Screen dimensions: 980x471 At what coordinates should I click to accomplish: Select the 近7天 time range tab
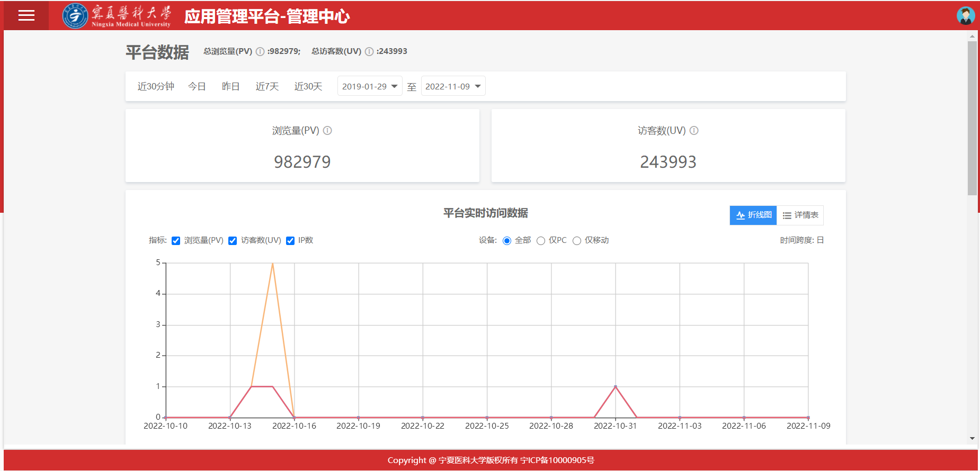coord(267,86)
